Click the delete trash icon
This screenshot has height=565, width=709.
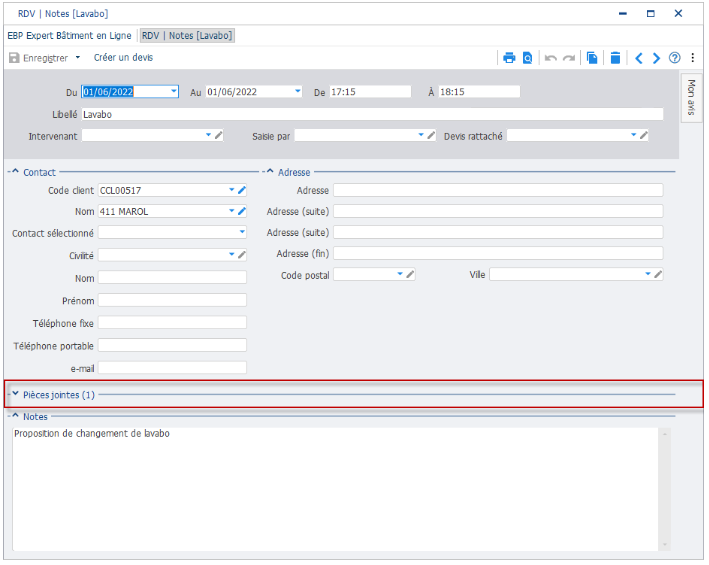tap(615, 58)
